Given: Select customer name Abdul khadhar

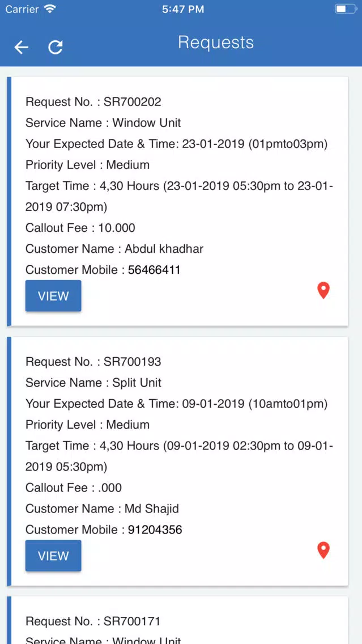Looking at the screenshot, I should (x=164, y=249).
